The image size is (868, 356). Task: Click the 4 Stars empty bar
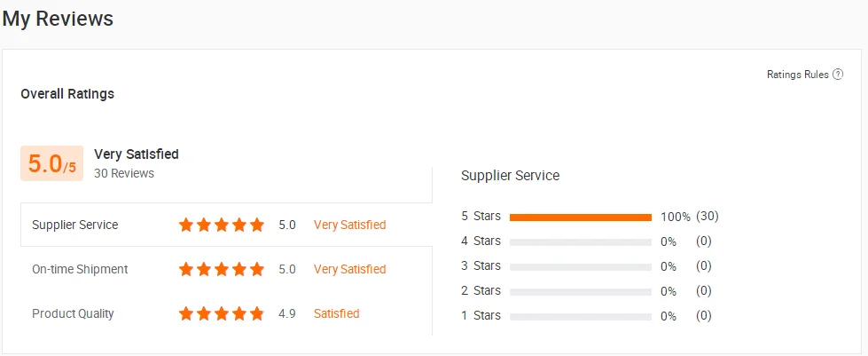[x=581, y=242]
